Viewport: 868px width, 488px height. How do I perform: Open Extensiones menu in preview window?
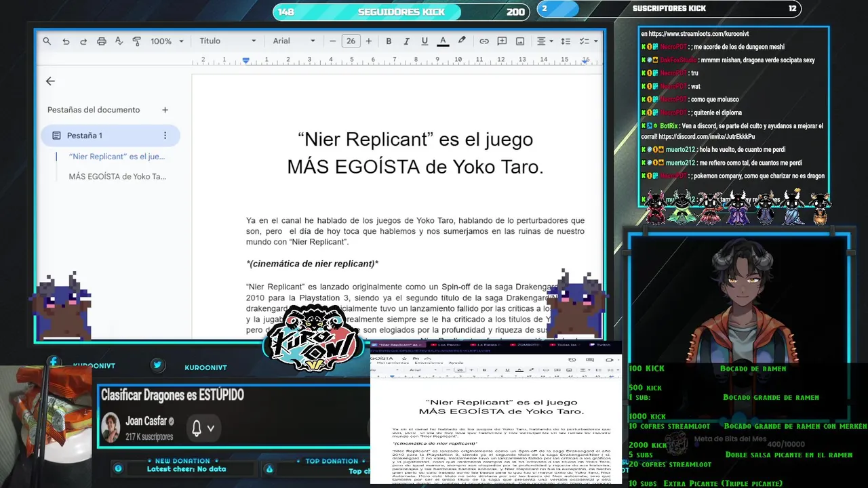coord(428,363)
